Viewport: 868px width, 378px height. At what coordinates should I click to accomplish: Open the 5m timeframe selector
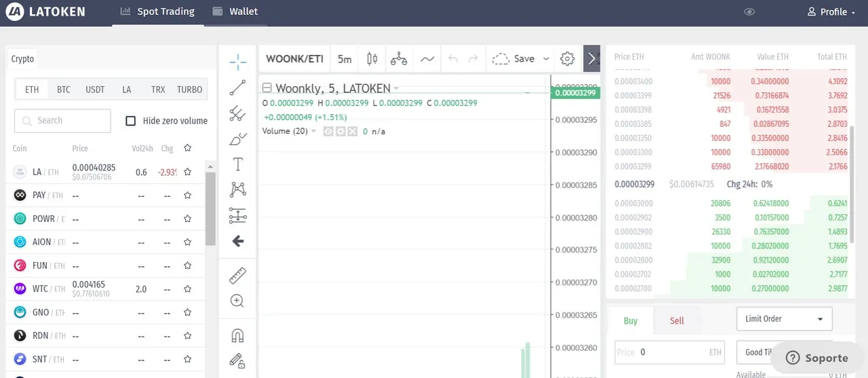click(344, 59)
